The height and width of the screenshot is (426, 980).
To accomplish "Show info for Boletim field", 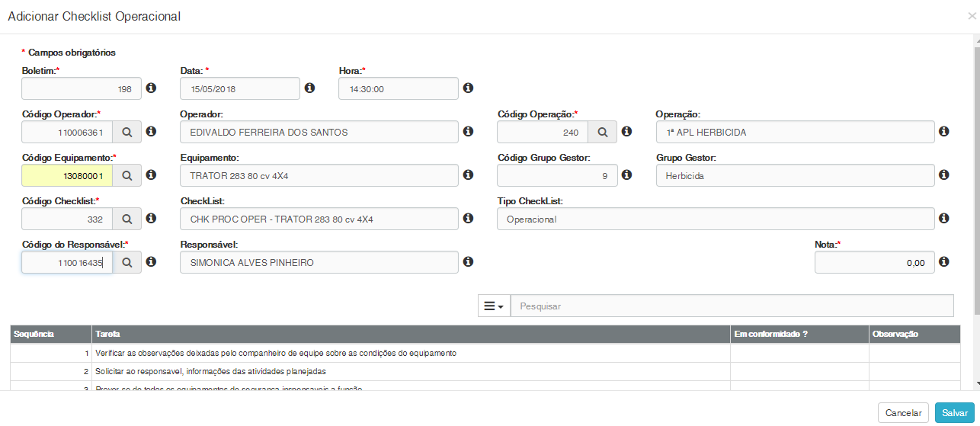I will tap(151, 88).
